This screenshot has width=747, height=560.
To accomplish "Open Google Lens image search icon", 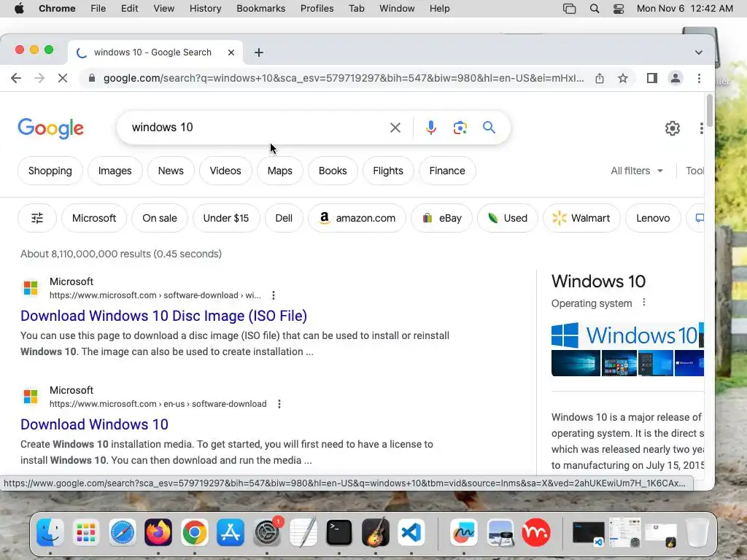I will click(x=460, y=128).
